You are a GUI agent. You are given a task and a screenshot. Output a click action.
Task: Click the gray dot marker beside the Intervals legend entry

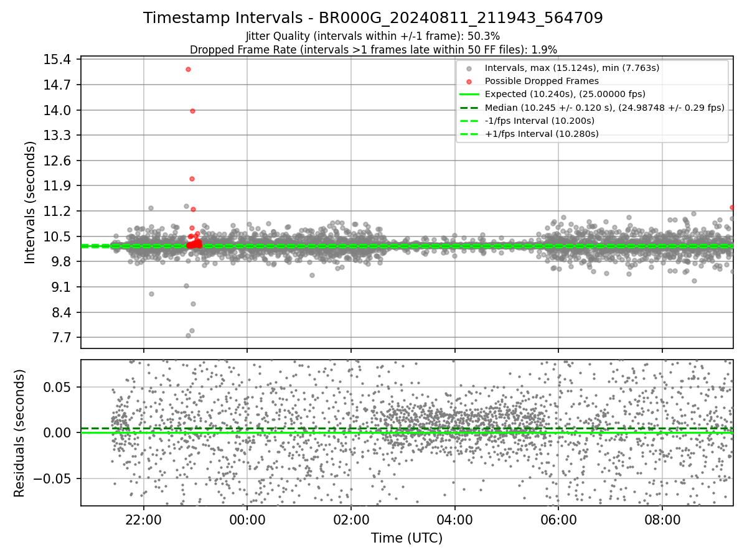click(x=469, y=68)
